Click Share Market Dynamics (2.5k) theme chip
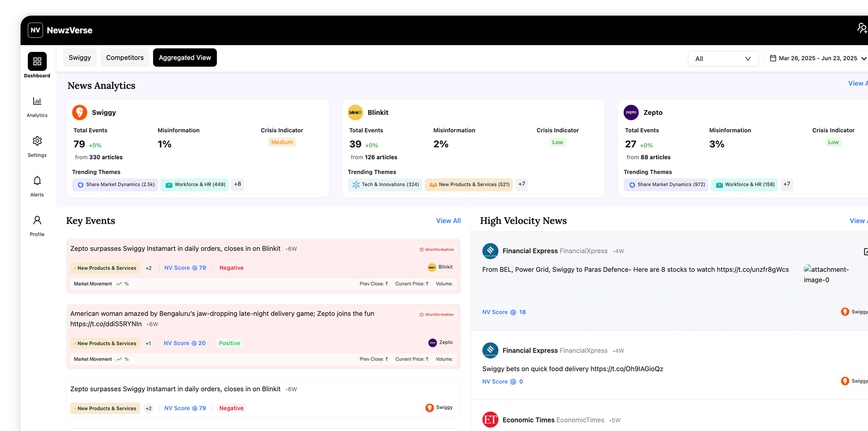 point(115,185)
